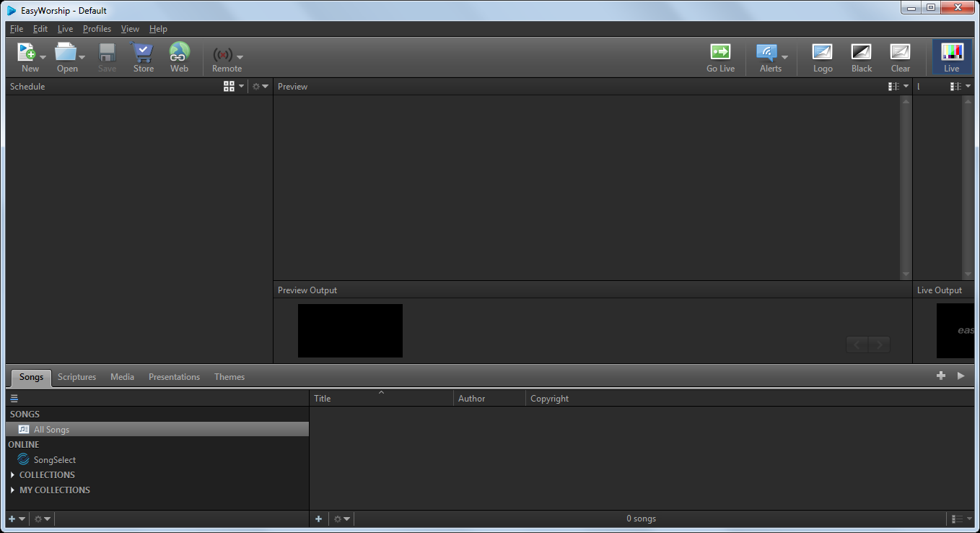Image resolution: width=980 pixels, height=533 pixels.
Task: Open a saved schedule file
Action: 67,56
